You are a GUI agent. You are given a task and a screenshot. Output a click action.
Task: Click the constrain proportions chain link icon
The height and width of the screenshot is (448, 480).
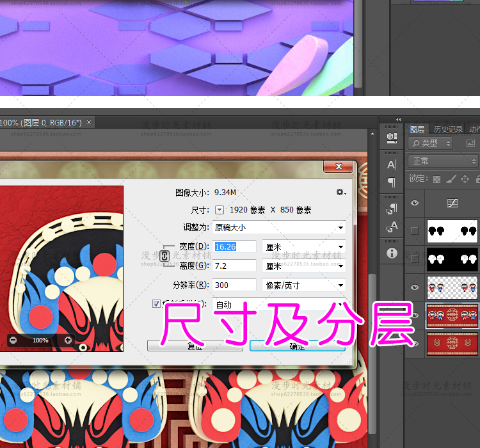(164, 256)
